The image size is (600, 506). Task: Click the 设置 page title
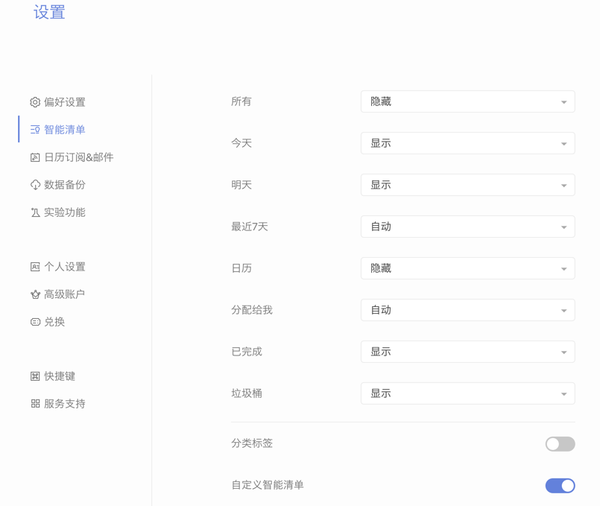click(x=49, y=12)
